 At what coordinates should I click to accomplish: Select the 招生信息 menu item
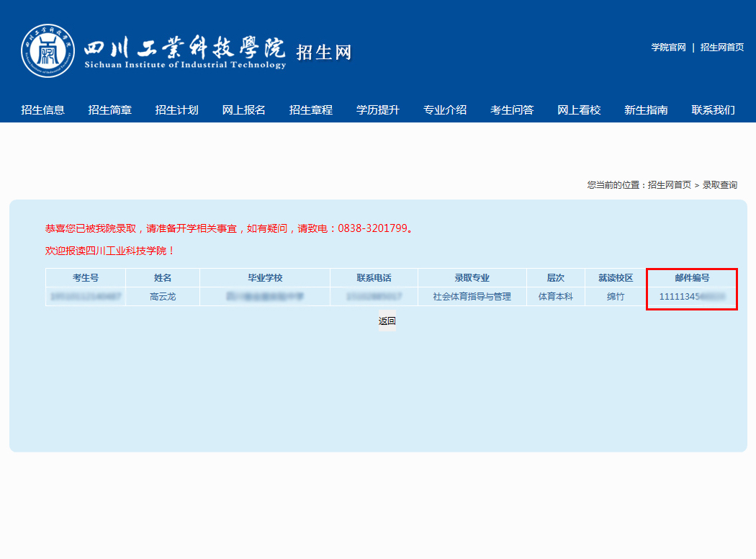point(43,110)
